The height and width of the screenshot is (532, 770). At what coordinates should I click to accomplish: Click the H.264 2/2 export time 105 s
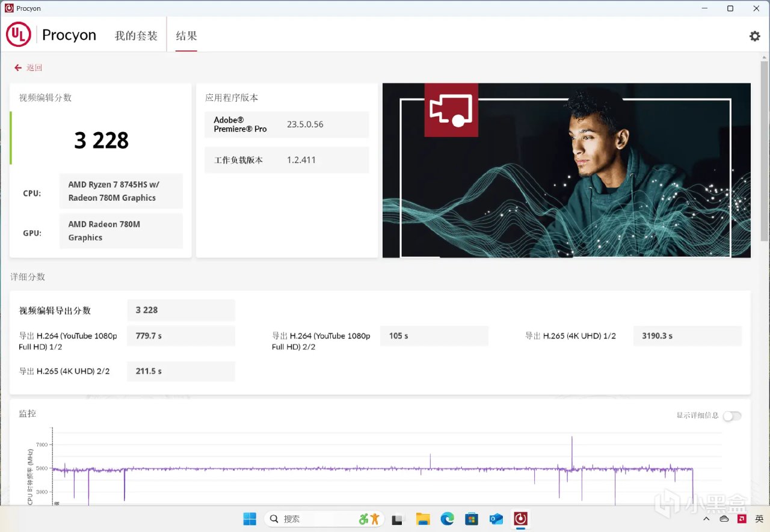click(434, 336)
